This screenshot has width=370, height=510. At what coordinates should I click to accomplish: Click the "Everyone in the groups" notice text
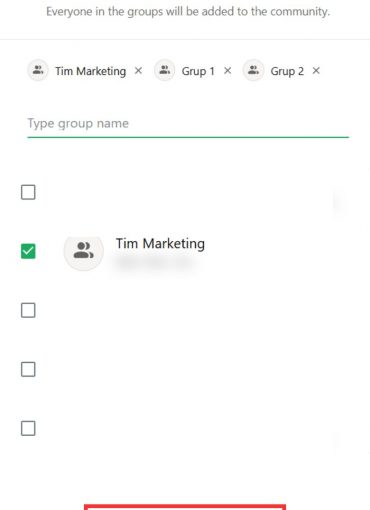(188, 12)
